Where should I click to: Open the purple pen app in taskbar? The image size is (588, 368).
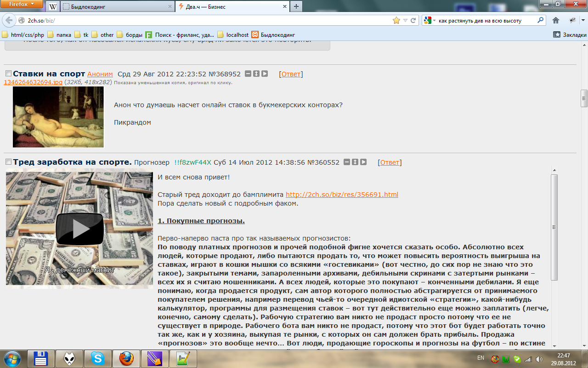click(155, 358)
